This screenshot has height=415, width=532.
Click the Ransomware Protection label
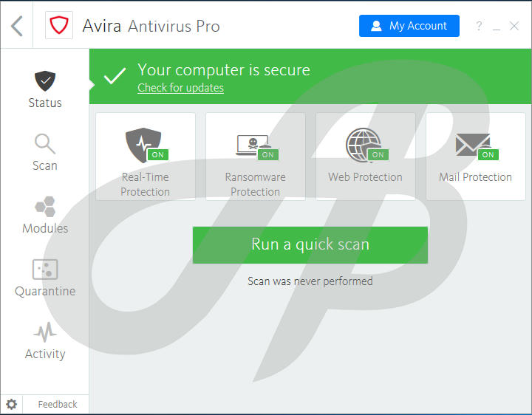[256, 185]
